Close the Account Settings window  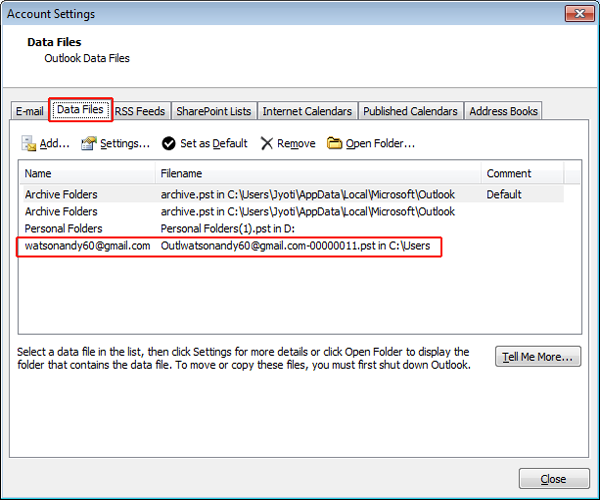pos(579,14)
